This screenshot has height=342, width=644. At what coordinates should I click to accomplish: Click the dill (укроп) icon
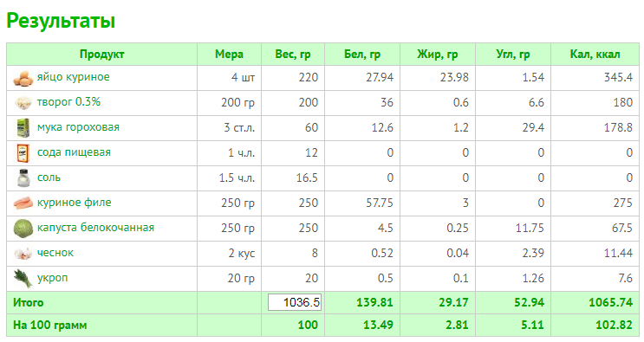23,278
